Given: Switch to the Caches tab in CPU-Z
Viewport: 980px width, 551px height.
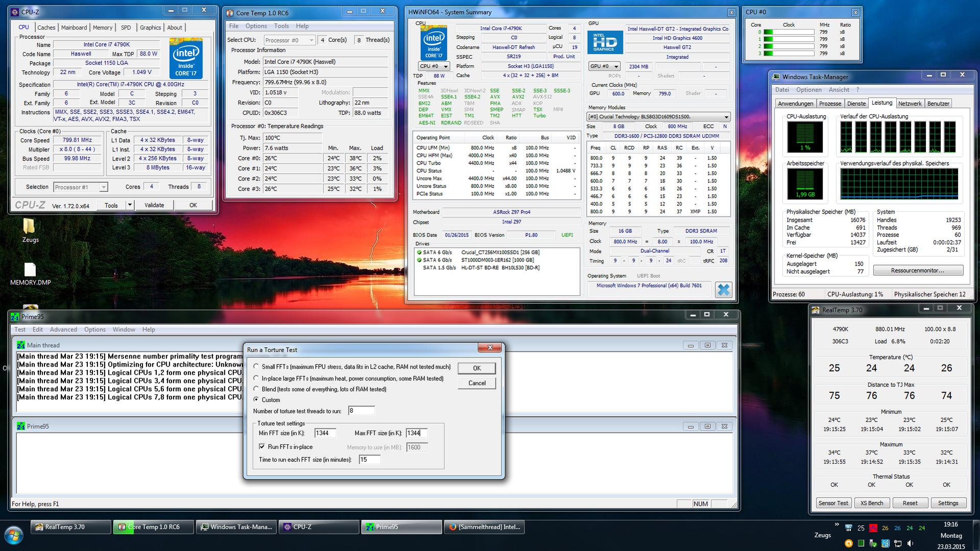Looking at the screenshot, I should tap(46, 28).
